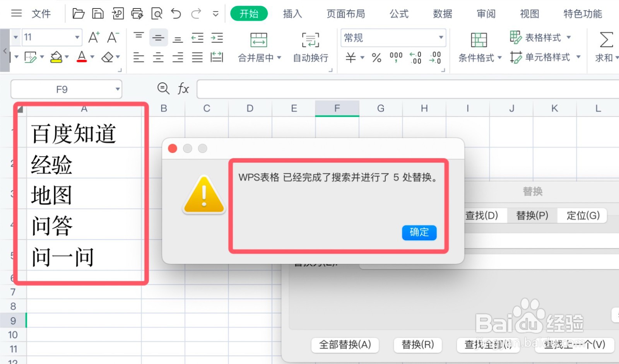
Task: Align text right
Action: point(178,57)
